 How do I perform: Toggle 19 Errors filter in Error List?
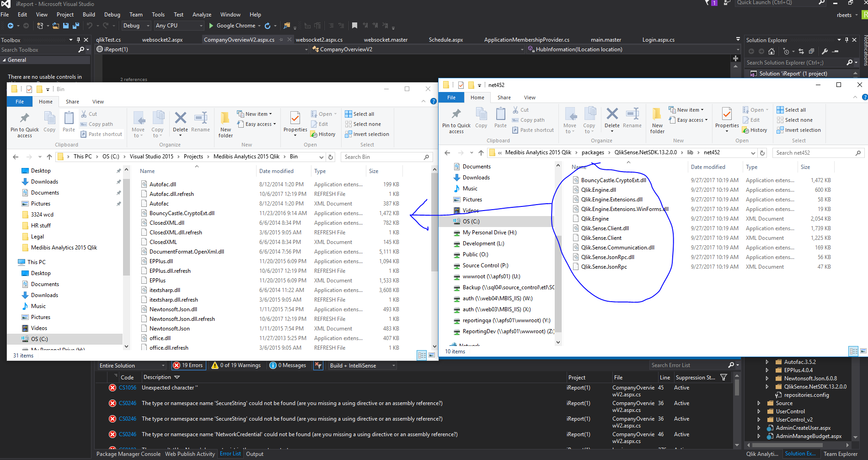(188, 365)
